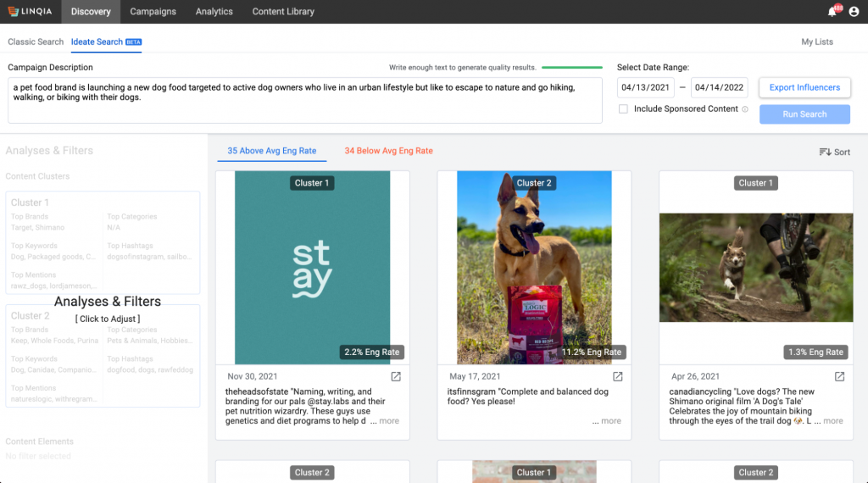Image resolution: width=868 pixels, height=483 pixels.
Task: Go to Campaigns
Action: 153,12
